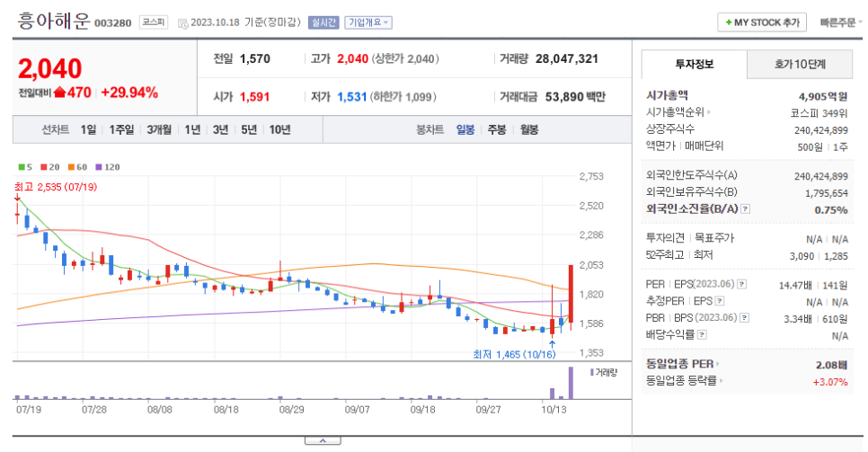
Task: Open help icon next to PBR BPS(2023.06)
Action: [745, 318]
